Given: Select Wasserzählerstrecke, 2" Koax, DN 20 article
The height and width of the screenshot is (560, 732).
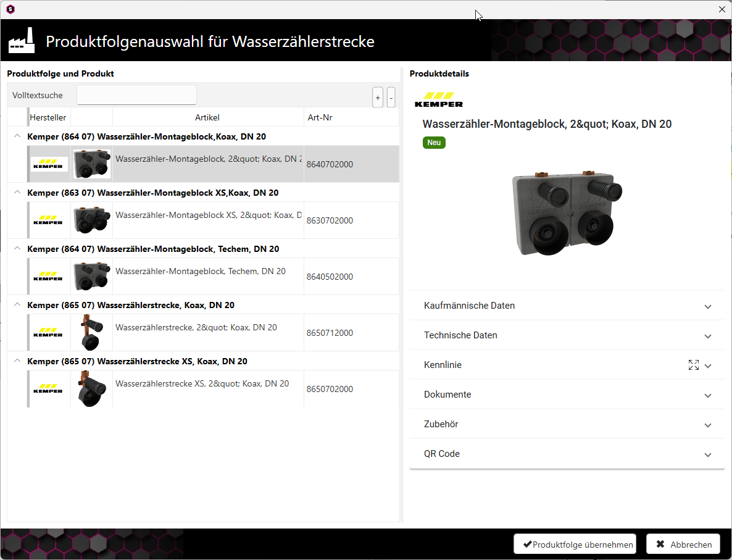Looking at the screenshot, I should tap(196, 327).
